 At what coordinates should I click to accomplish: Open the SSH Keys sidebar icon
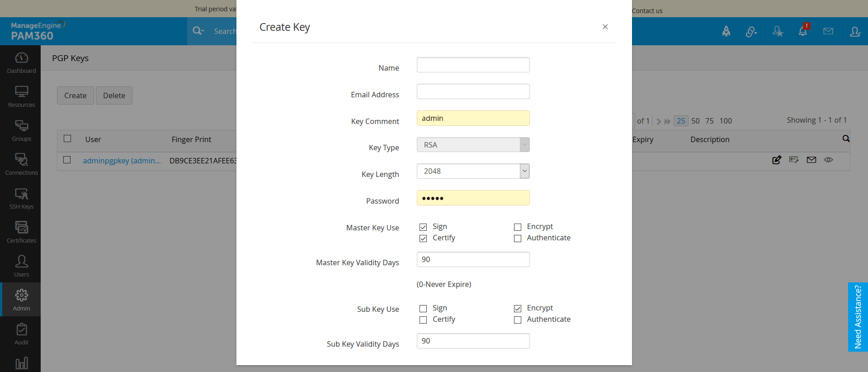pyautogui.click(x=21, y=198)
